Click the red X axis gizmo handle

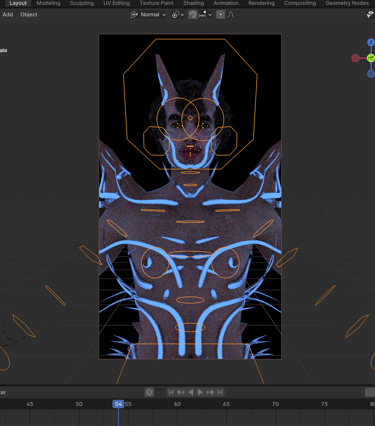click(x=355, y=58)
